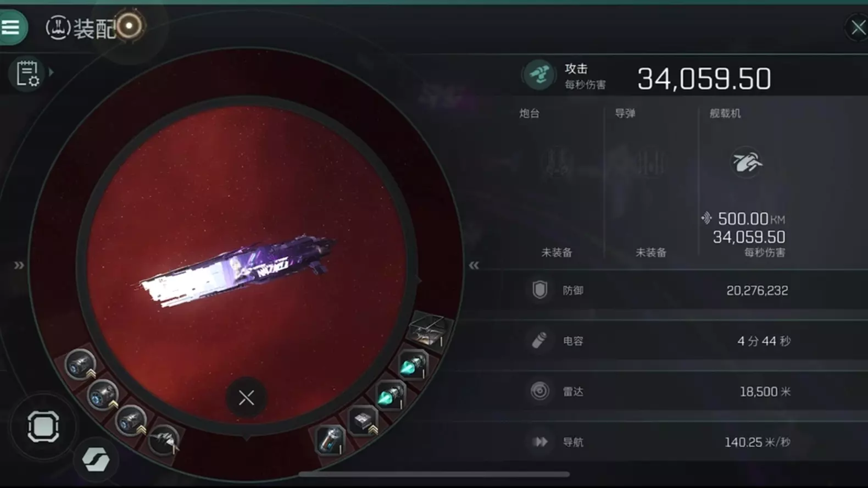Select the upper green crystal module slot
This screenshot has height=488, width=868.
[413, 364]
